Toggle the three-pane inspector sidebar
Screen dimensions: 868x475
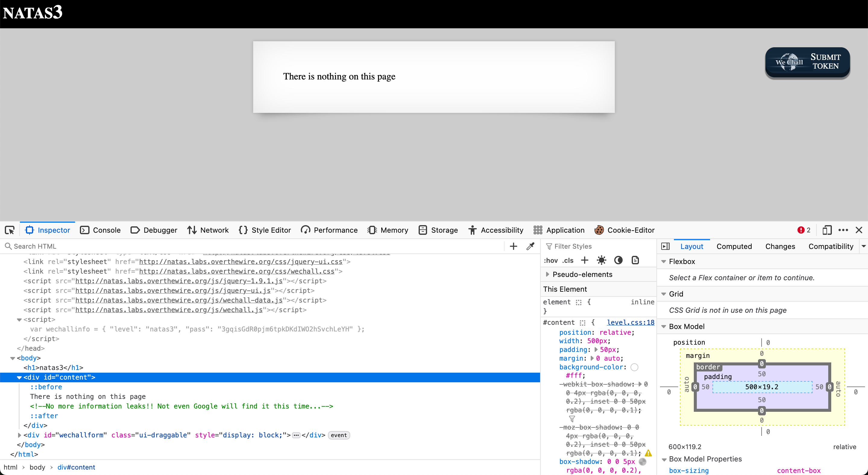coord(665,247)
